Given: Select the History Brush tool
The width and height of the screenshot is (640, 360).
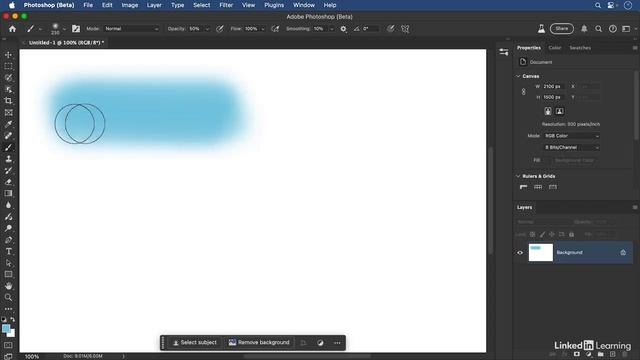Looking at the screenshot, I should (8, 170).
